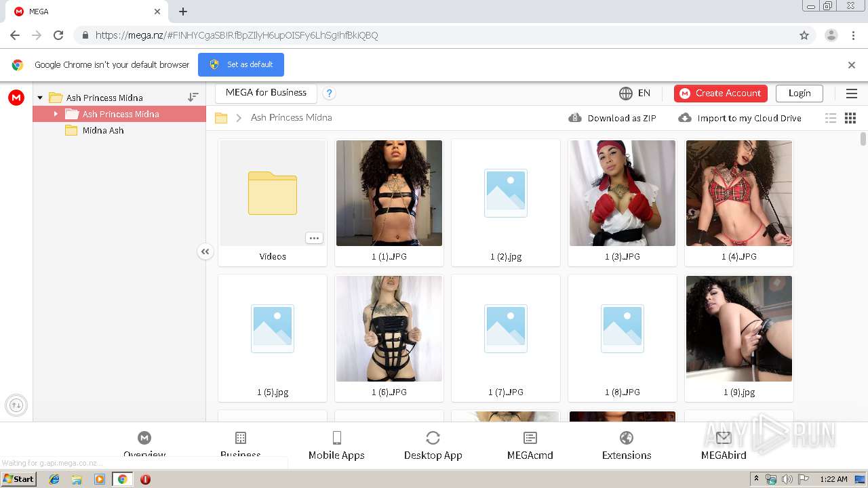This screenshot has width=868, height=488.
Task: Open the Windows Start menu
Action: [x=19, y=479]
